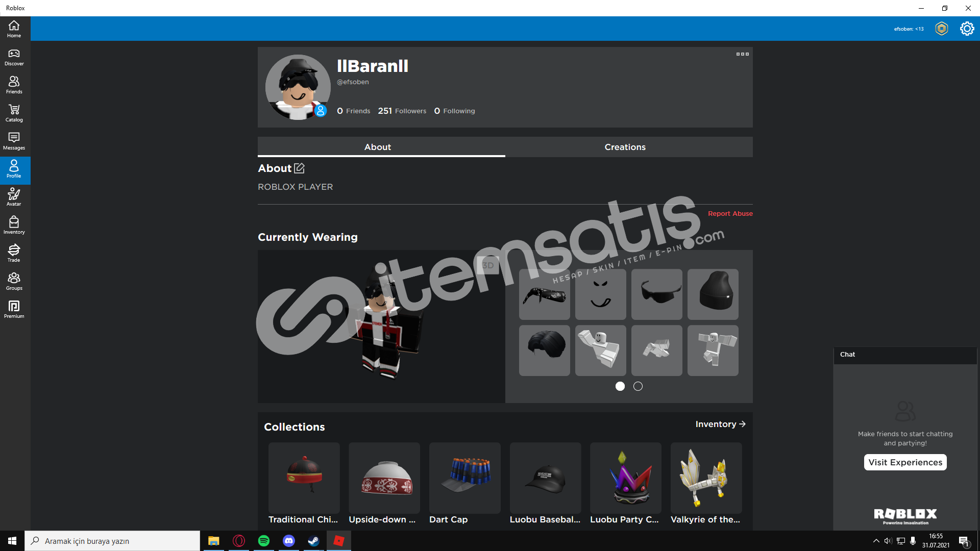Open the Windows Start menu
980x551 pixels.
12,541
